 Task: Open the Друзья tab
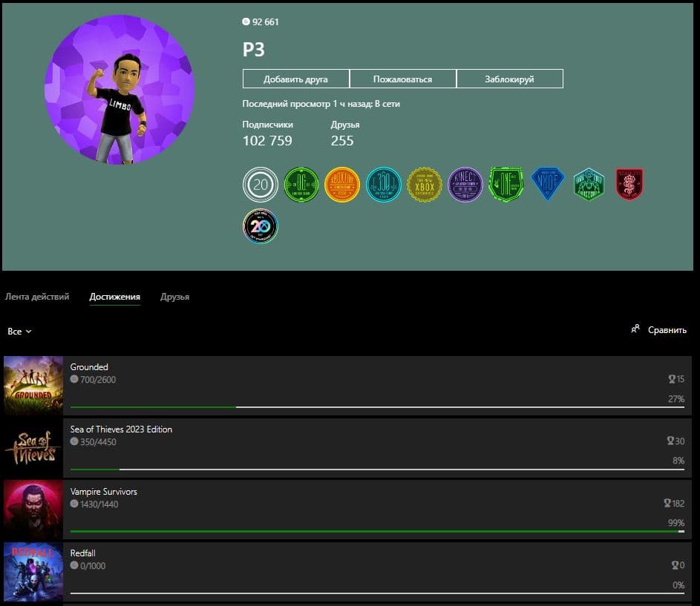tap(174, 297)
